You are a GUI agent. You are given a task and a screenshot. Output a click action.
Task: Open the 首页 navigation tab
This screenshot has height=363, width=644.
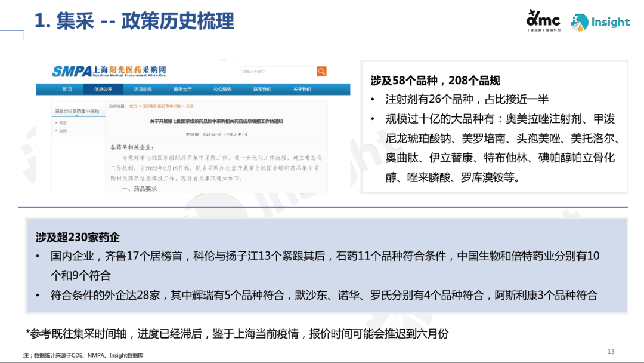[x=67, y=89]
